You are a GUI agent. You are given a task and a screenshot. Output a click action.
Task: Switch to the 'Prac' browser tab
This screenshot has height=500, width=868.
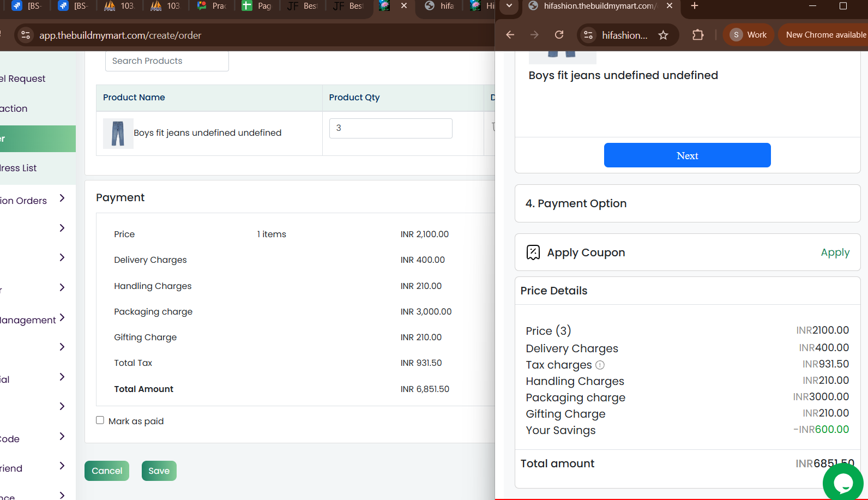pyautogui.click(x=212, y=6)
